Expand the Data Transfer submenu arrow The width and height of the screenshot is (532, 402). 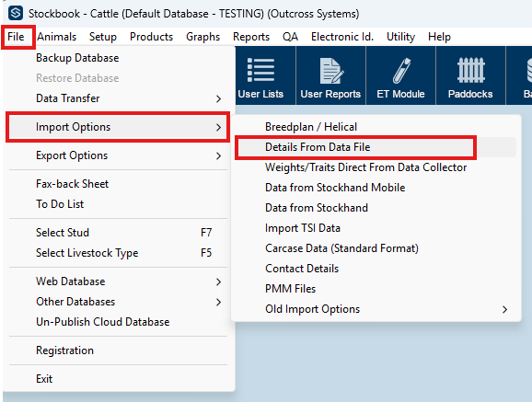point(218,98)
